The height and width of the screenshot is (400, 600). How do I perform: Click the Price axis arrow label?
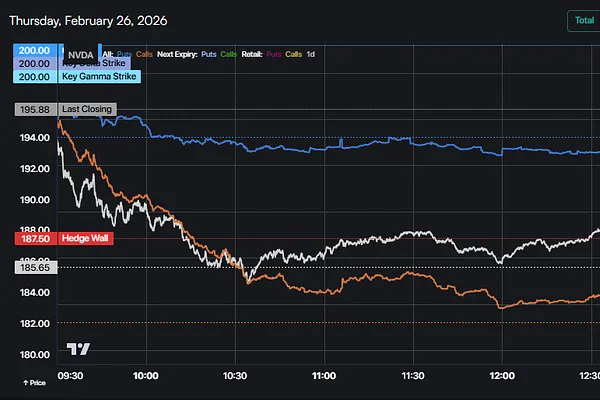point(33,383)
